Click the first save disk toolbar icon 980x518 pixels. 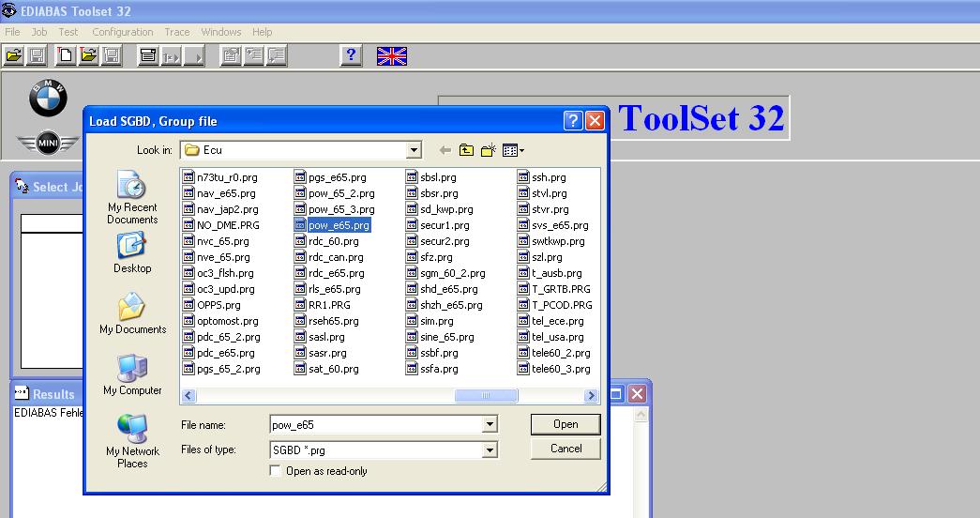point(37,55)
